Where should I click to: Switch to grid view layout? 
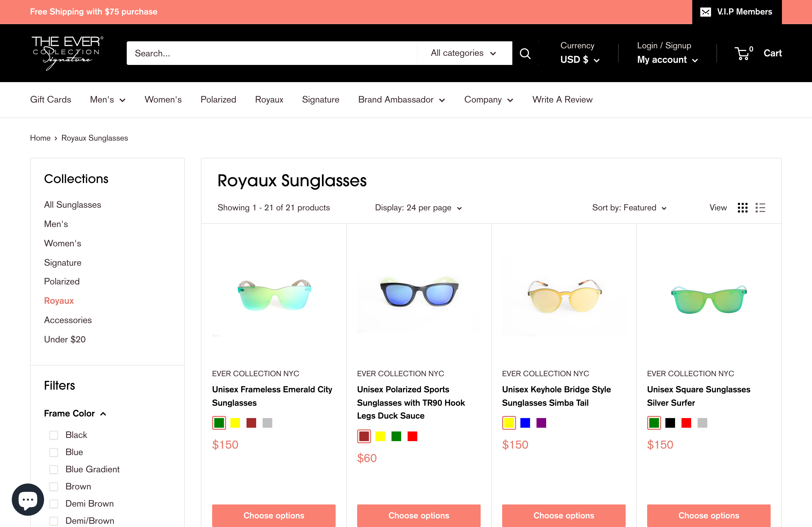(742, 208)
